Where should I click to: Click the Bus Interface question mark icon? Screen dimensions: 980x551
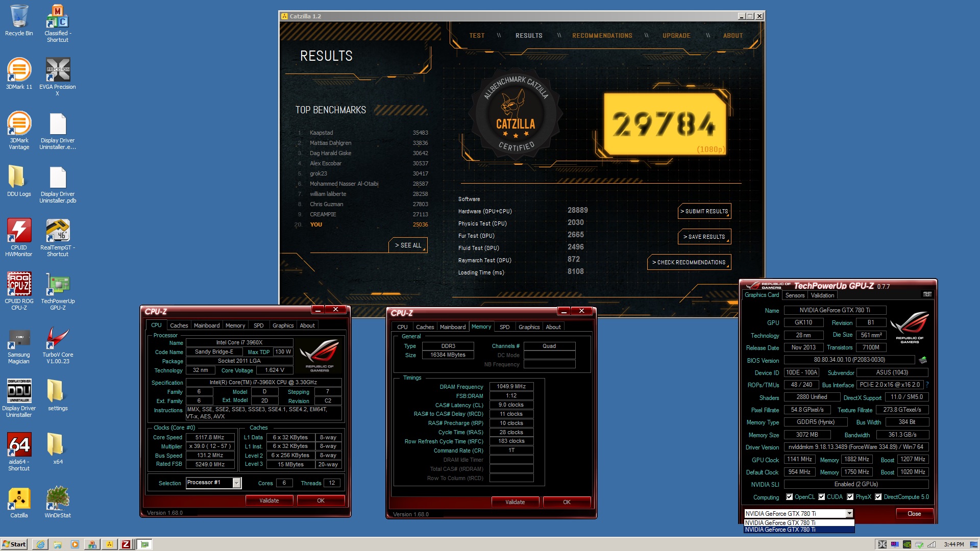(927, 385)
